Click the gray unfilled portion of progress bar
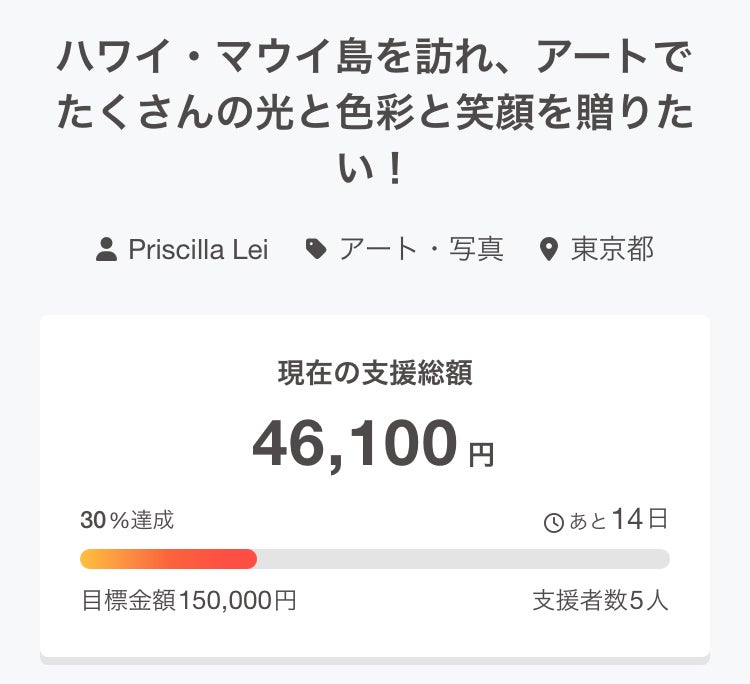 460,559
